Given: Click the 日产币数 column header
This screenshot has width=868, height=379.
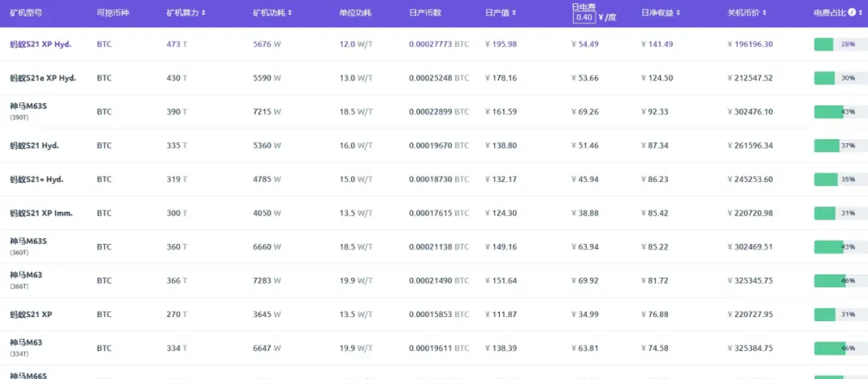Looking at the screenshot, I should point(425,13).
